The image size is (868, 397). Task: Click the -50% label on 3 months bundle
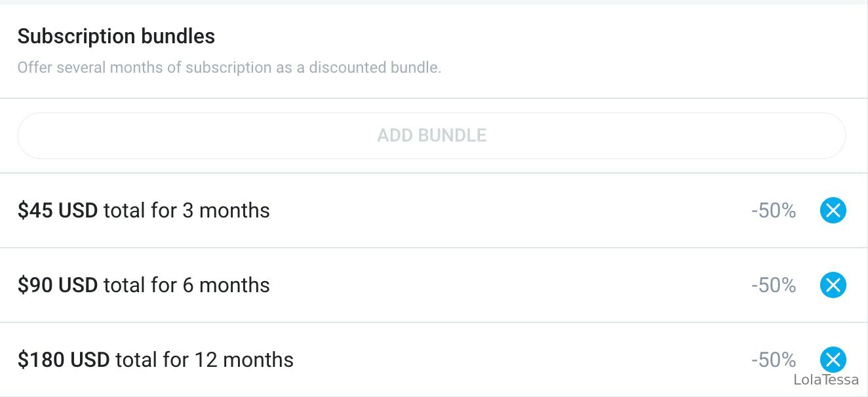(774, 211)
